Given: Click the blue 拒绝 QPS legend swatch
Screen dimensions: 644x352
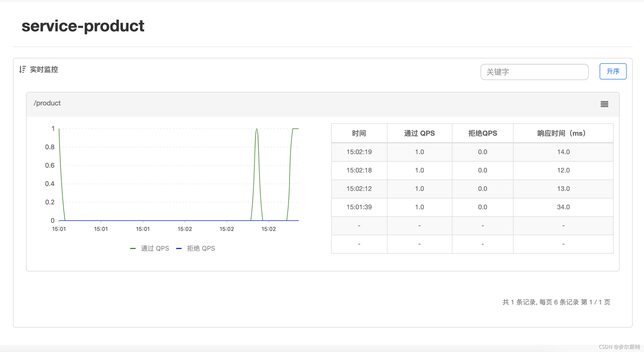Looking at the screenshot, I should (179, 248).
